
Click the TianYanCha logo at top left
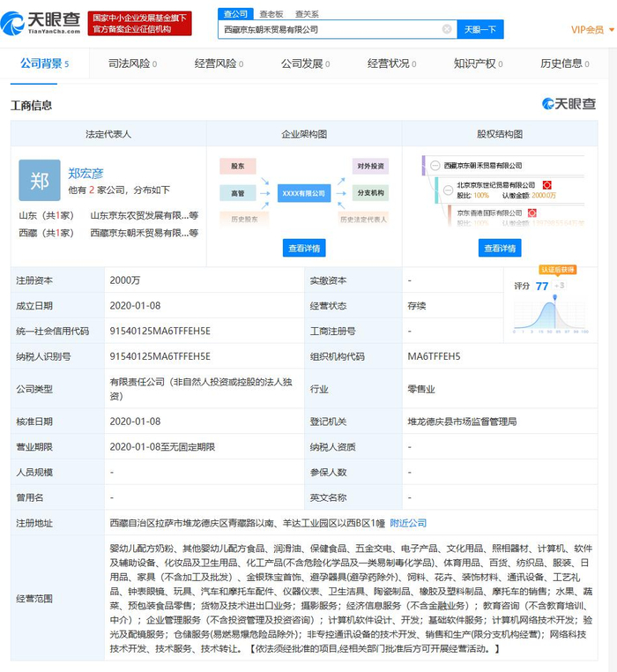click(x=41, y=23)
